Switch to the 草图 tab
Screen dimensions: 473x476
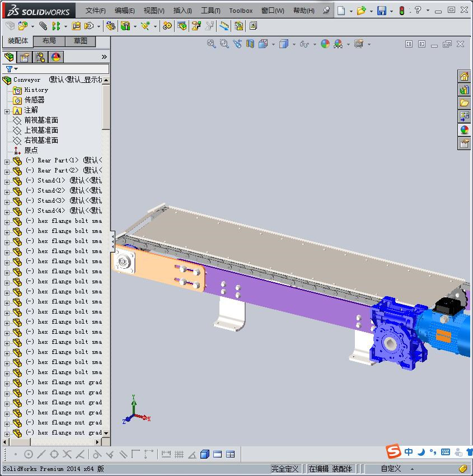[81, 41]
